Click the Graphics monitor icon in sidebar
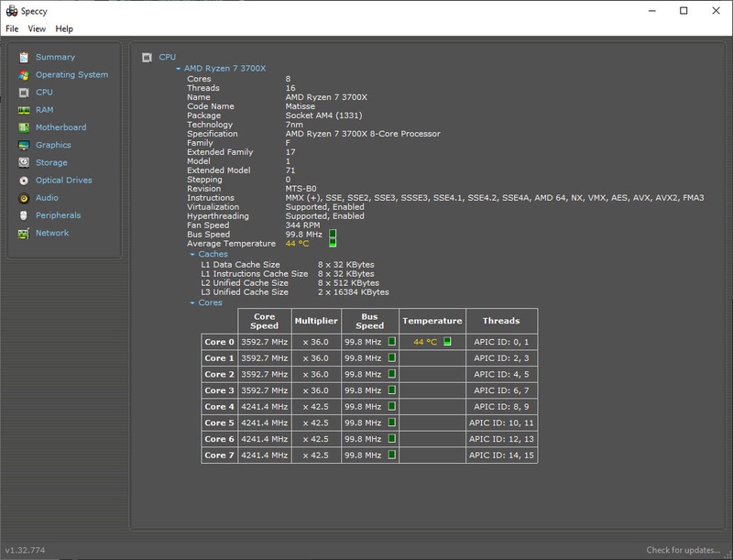 pyautogui.click(x=24, y=146)
